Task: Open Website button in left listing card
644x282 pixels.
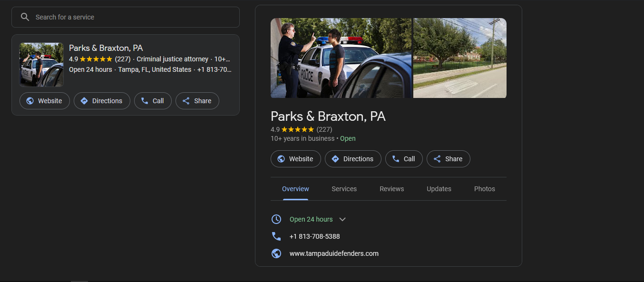Action: click(x=44, y=101)
